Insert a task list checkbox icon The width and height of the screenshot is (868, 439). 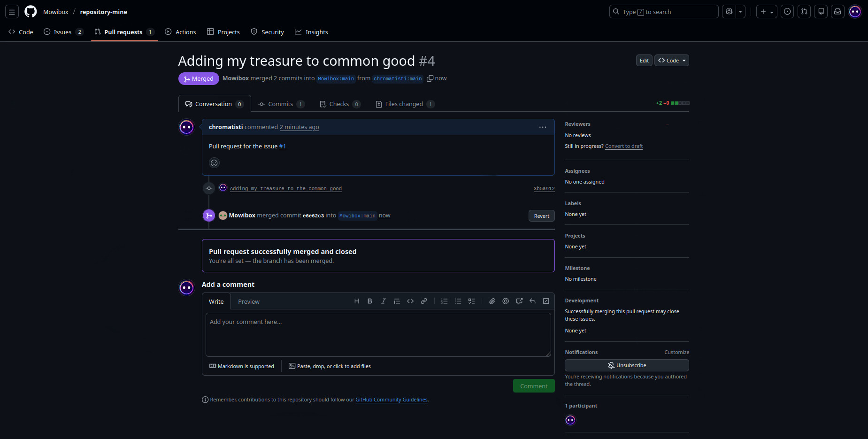[472, 301]
